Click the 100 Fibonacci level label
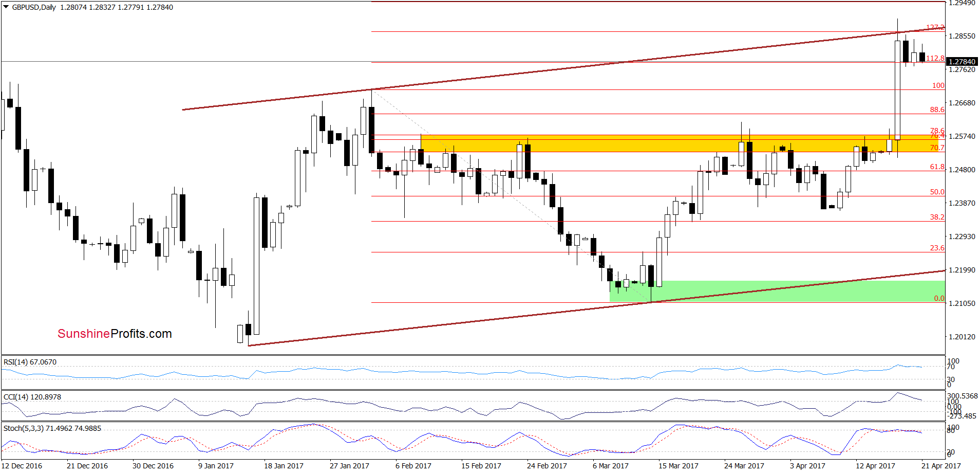Image resolution: width=980 pixels, height=473 pixels. 938,86
